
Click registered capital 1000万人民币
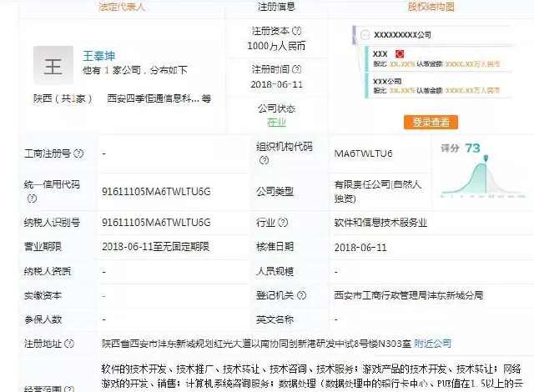[276, 46]
